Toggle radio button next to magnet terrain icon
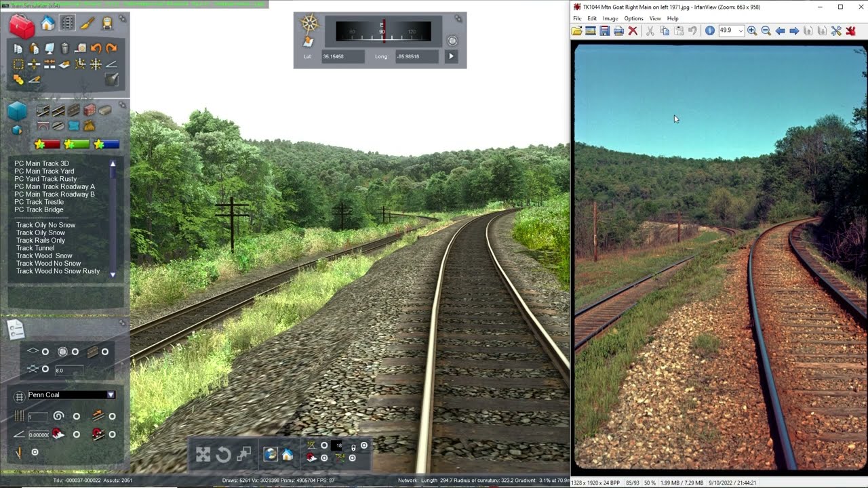The image size is (868, 488). (x=77, y=434)
